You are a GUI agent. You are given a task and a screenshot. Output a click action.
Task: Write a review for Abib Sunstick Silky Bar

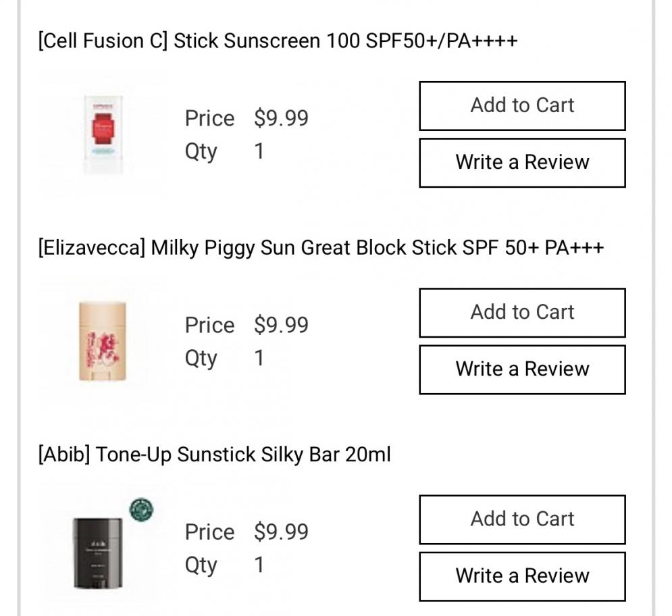tap(522, 576)
